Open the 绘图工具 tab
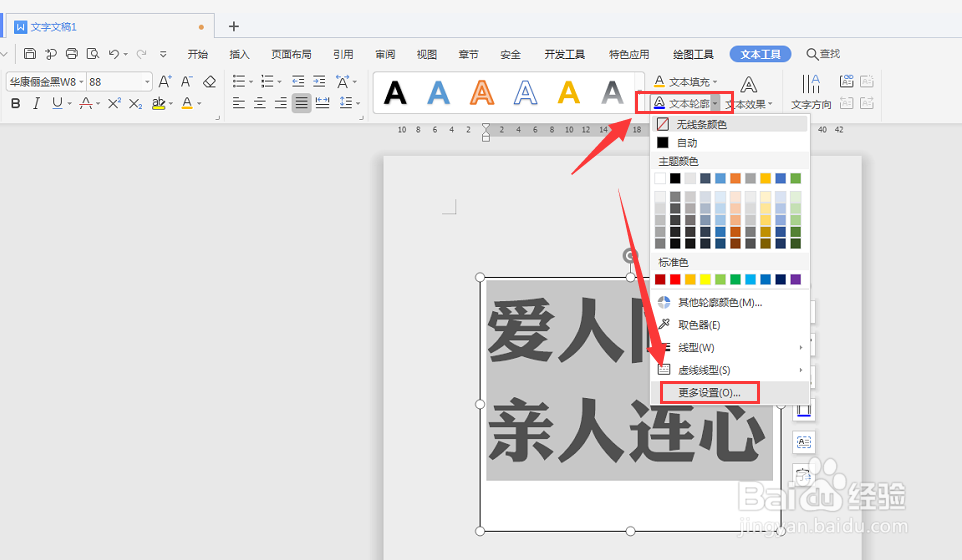This screenshot has width=962, height=560. 693,54
